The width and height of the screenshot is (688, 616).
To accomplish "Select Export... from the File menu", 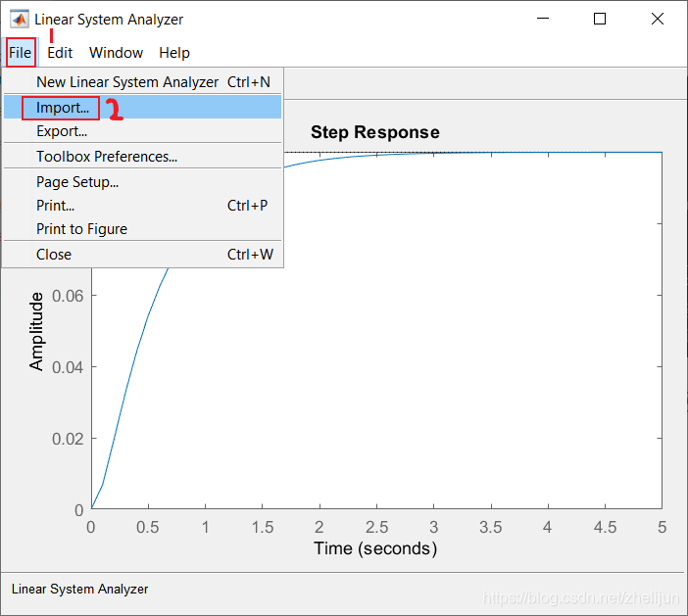I will tap(143, 131).
